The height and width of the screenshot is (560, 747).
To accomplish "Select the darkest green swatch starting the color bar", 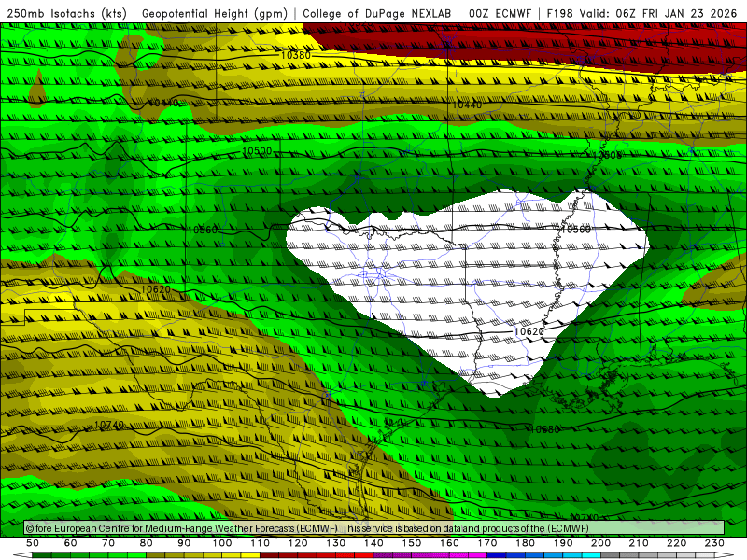I will coord(42,555).
